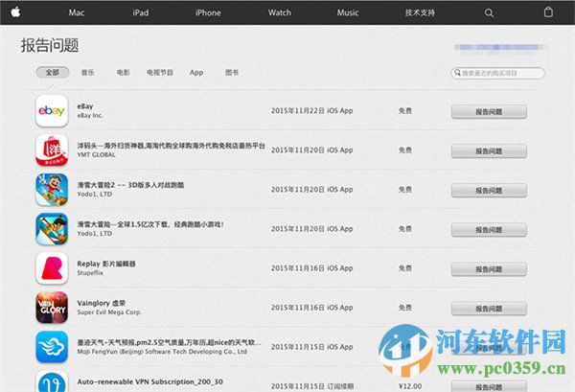Screen dimensions: 575x392
Task: Click 报告问题 for Replay
Action: pyautogui.click(x=489, y=269)
